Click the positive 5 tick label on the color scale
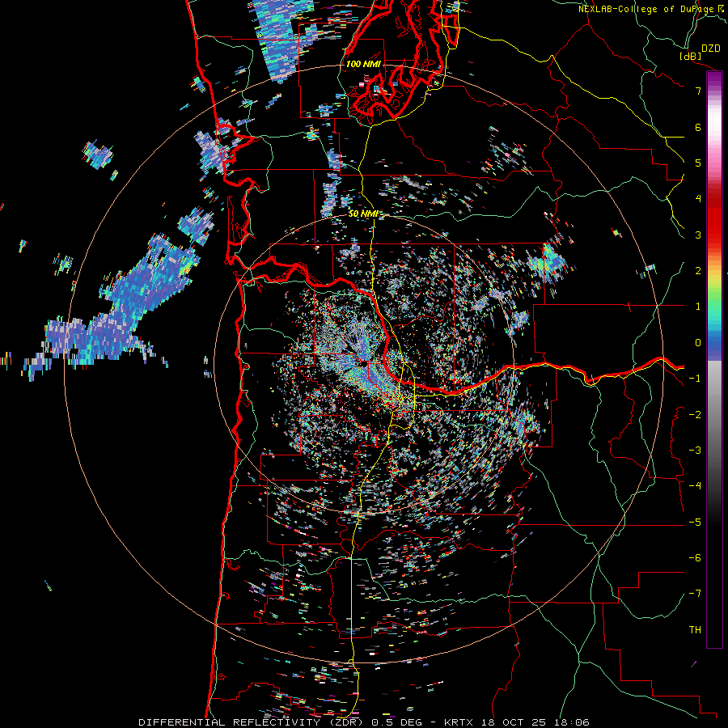The height and width of the screenshot is (728, 728). click(x=698, y=163)
